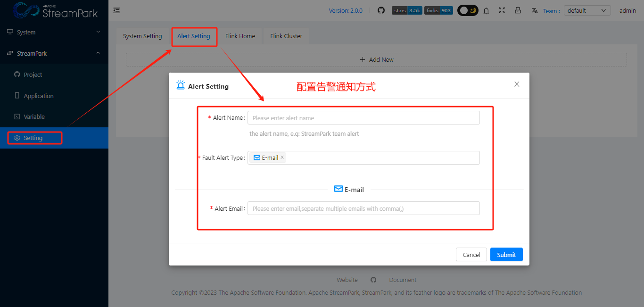Open Variable in sidebar
This screenshot has width=644, height=307.
coord(54,116)
